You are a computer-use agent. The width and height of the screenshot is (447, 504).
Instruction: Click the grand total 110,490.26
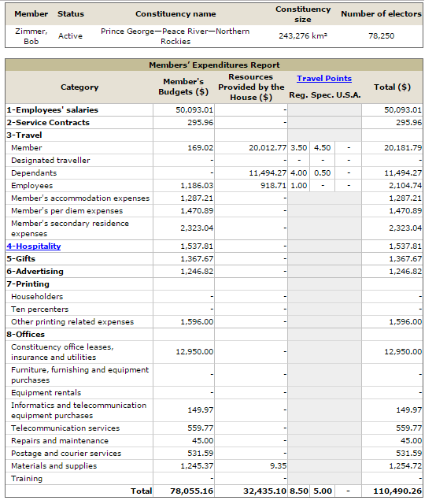[x=397, y=491]
